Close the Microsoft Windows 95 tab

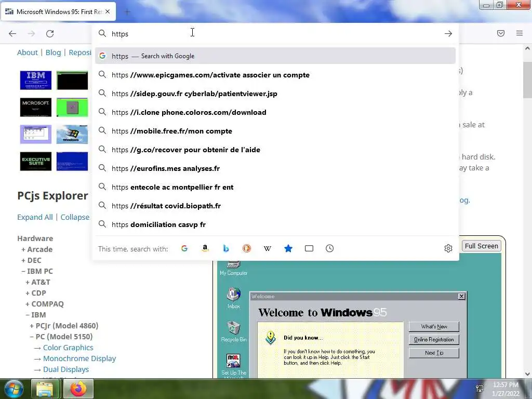point(108,11)
